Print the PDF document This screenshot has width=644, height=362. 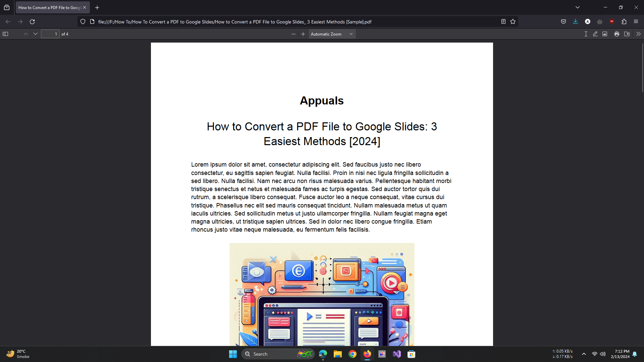(x=617, y=34)
